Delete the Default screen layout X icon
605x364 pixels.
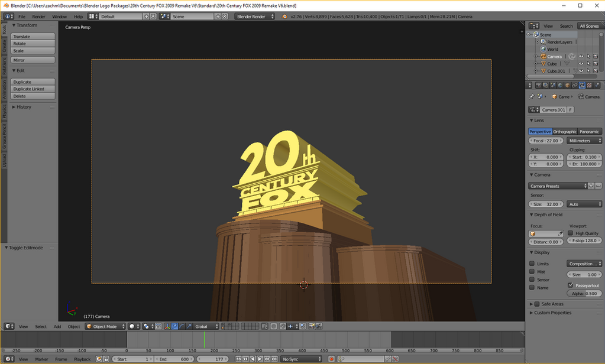point(153,16)
